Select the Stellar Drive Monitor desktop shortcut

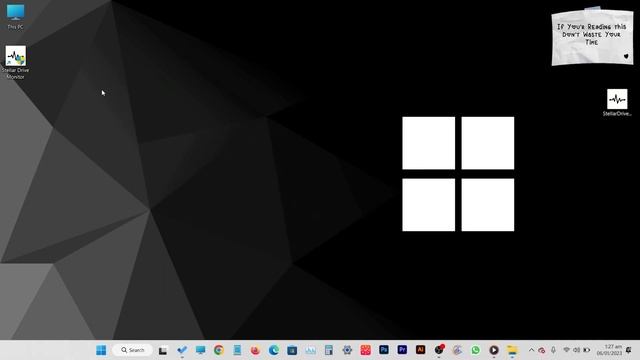point(16,62)
